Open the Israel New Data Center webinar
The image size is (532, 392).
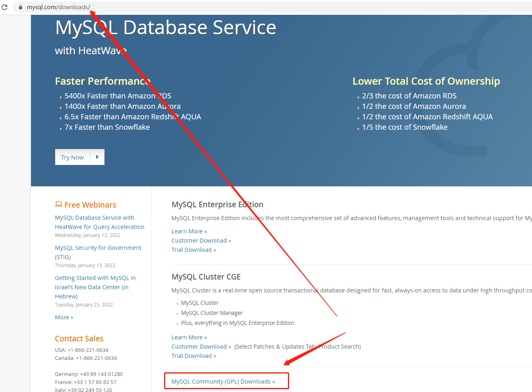click(95, 287)
